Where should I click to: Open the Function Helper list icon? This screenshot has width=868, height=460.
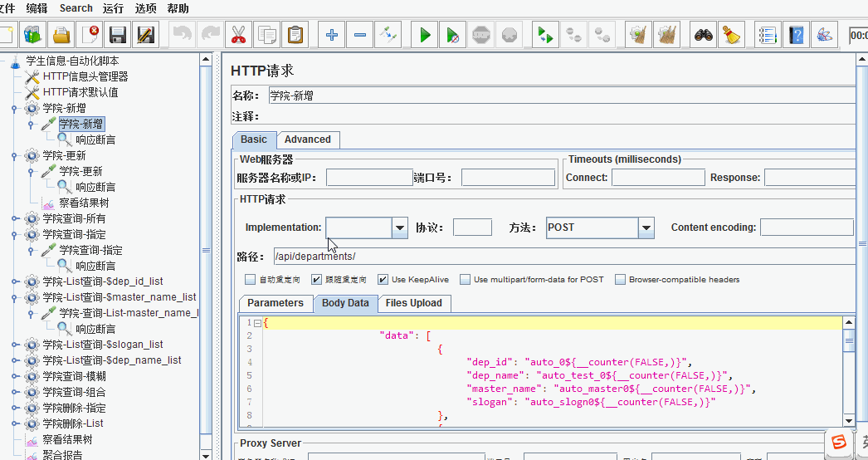[x=768, y=35]
